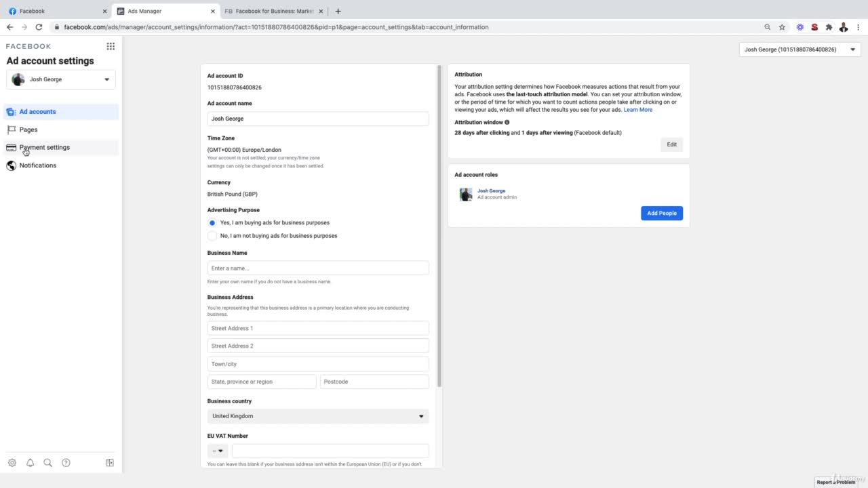Screen dimensions: 868x488
Task: Open the EU VAT country code dropdown
Action: point(218,451)
